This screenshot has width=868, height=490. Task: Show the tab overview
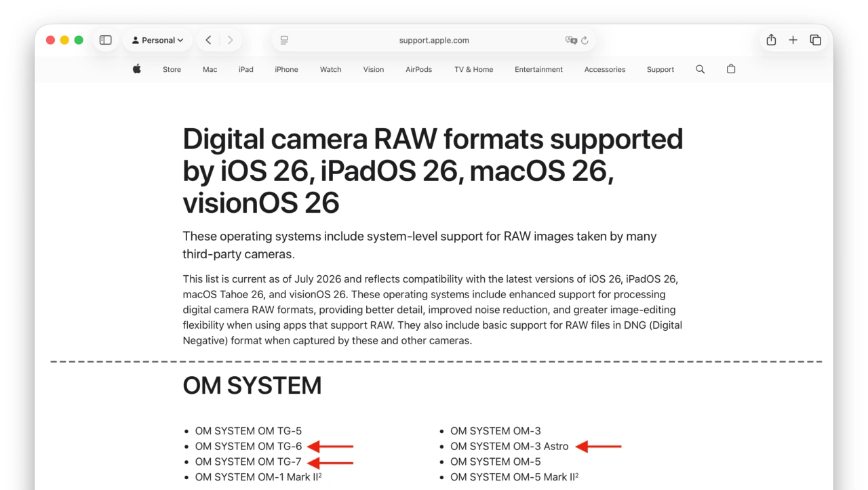tap(815, 40)
